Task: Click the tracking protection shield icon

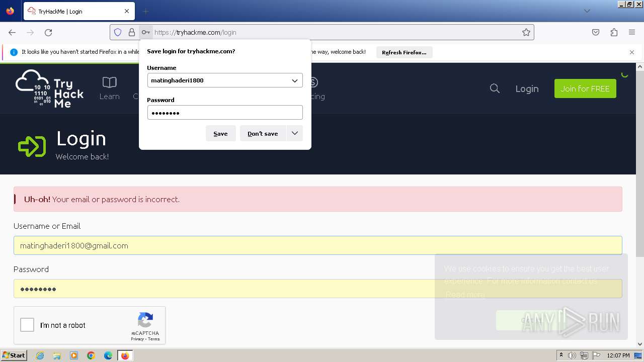Action: coord(118,32)
